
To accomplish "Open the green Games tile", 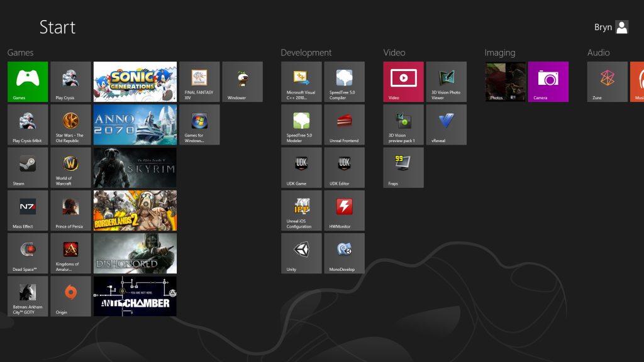I will click(28, 82).
